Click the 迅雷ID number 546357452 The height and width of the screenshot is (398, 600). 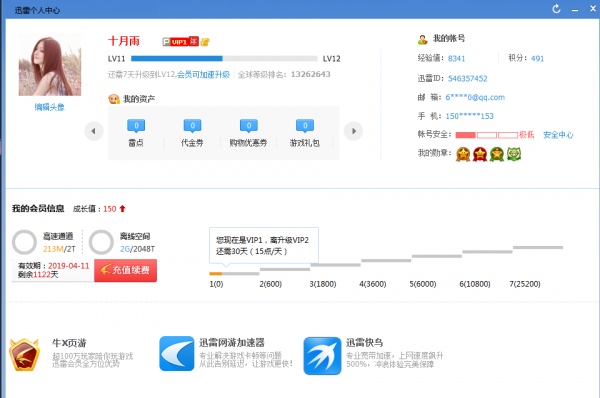[x=468, y=79]
